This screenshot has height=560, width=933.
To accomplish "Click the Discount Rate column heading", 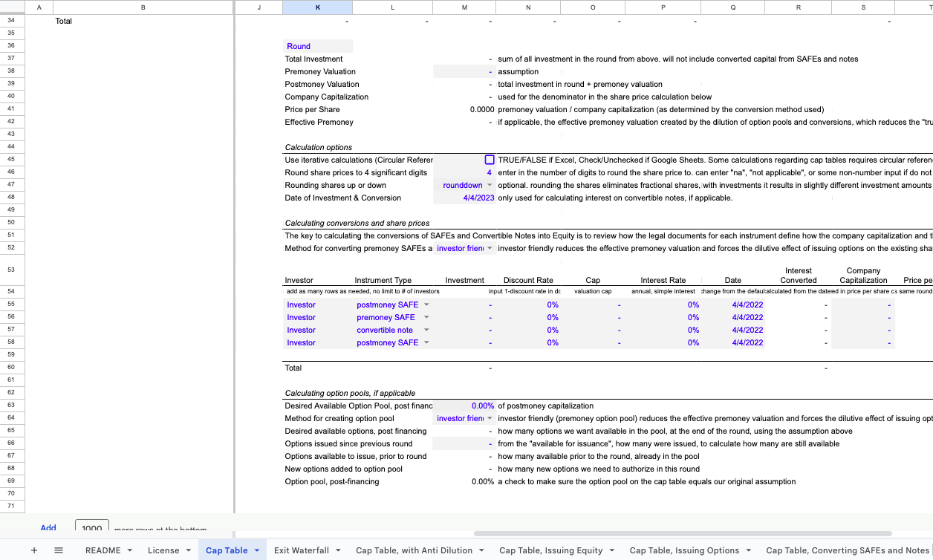I will pyautogui.click(x=528, y=280).
